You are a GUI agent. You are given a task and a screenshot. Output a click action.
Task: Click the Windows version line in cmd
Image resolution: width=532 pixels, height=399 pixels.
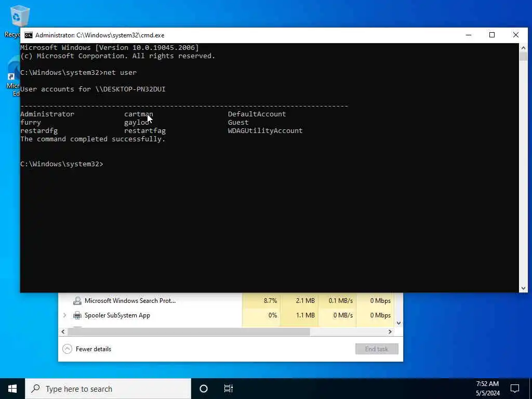tap(110, 48)
